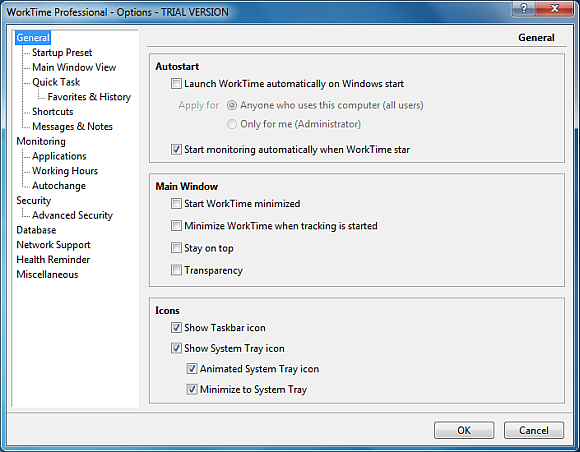Select Working Hours under Monitoring
580x452 pixels.
point(65,171)
